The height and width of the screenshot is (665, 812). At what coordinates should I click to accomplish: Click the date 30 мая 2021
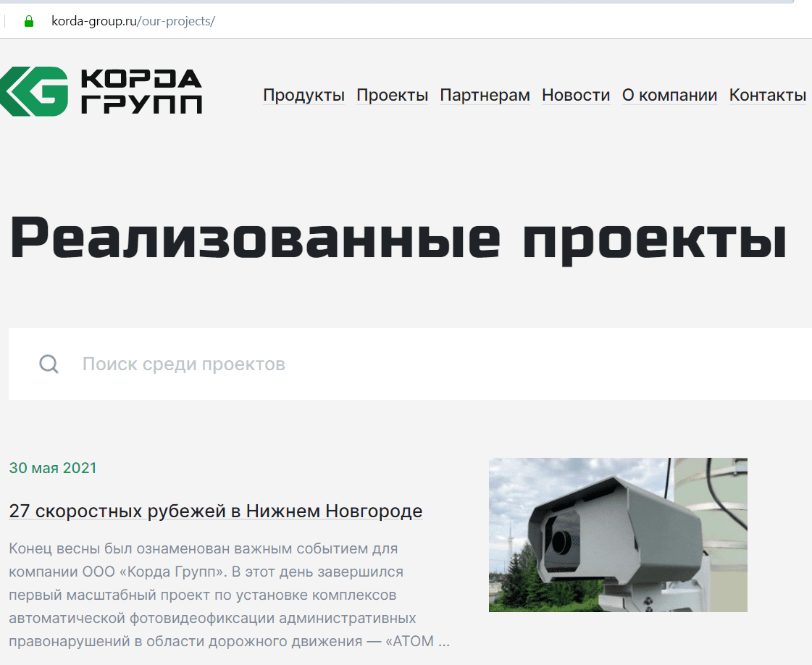tap(53, 468)
